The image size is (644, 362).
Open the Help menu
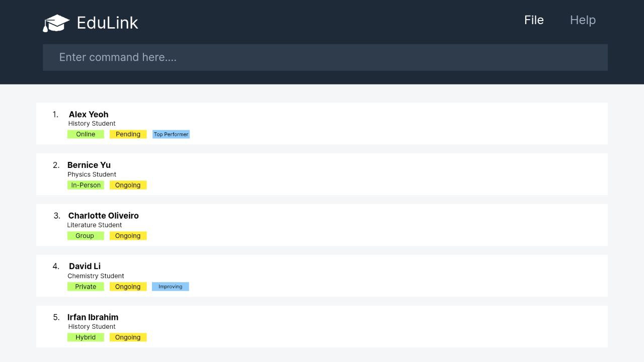click(x=583, y=20)
